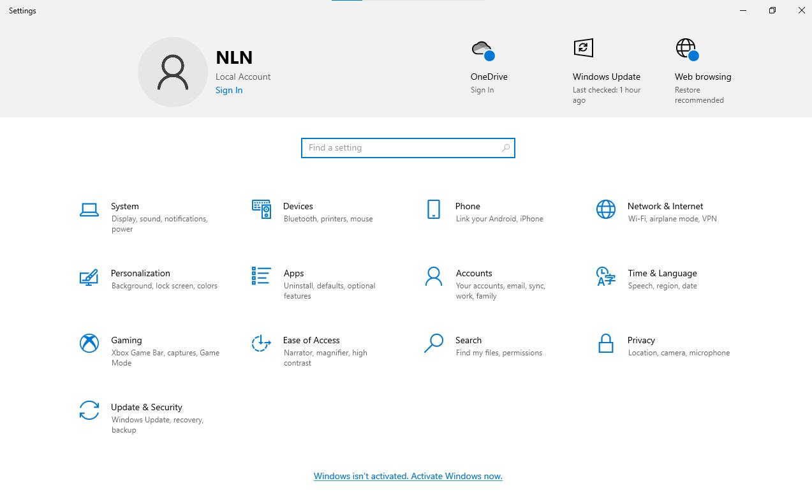Click the Web browsing label text

click(703, 77)
